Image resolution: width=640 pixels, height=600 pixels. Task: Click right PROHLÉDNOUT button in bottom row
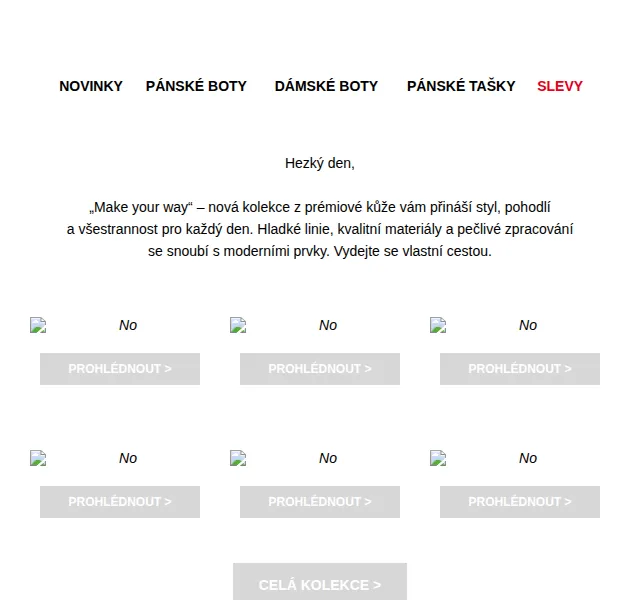(520, 502)
